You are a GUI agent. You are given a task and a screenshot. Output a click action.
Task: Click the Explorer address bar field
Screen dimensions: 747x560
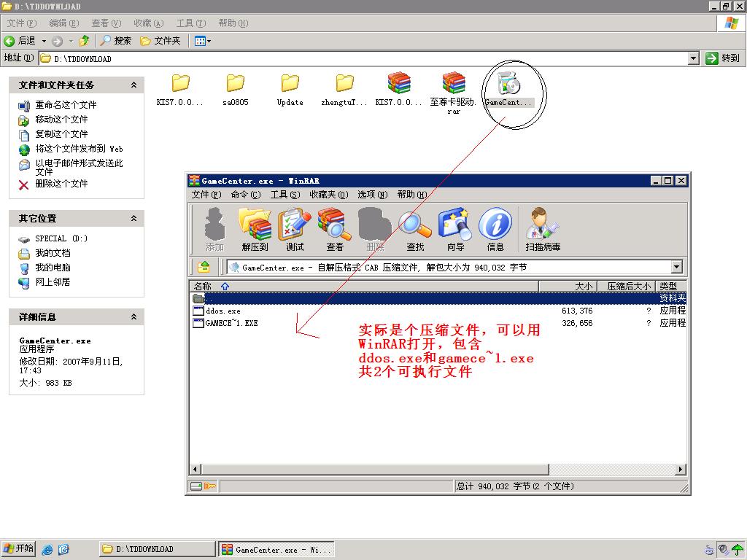pyautogui.click(x=364, y=58)
